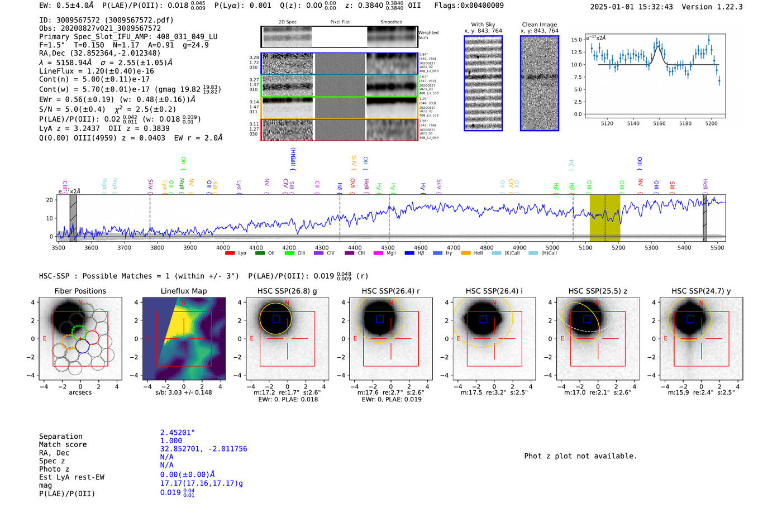Click "Phot z plot not available." text

(580, 456)
